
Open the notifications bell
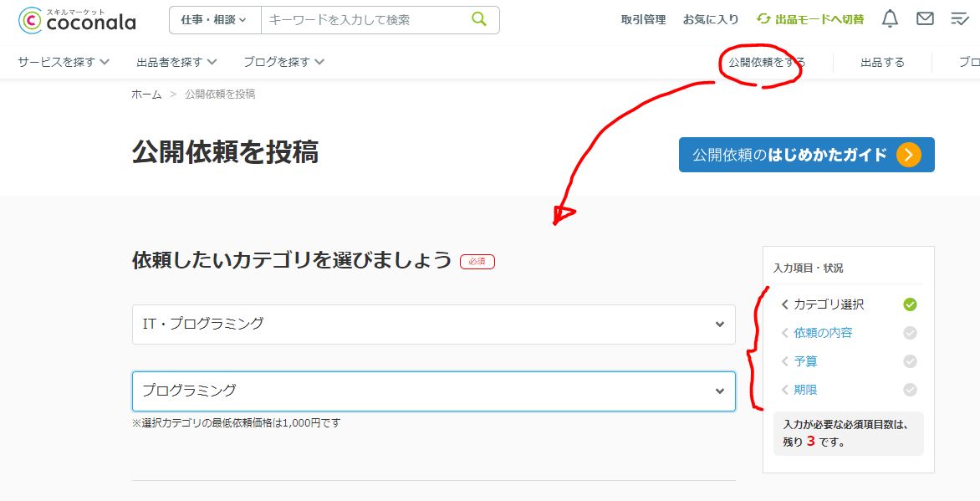891,18
